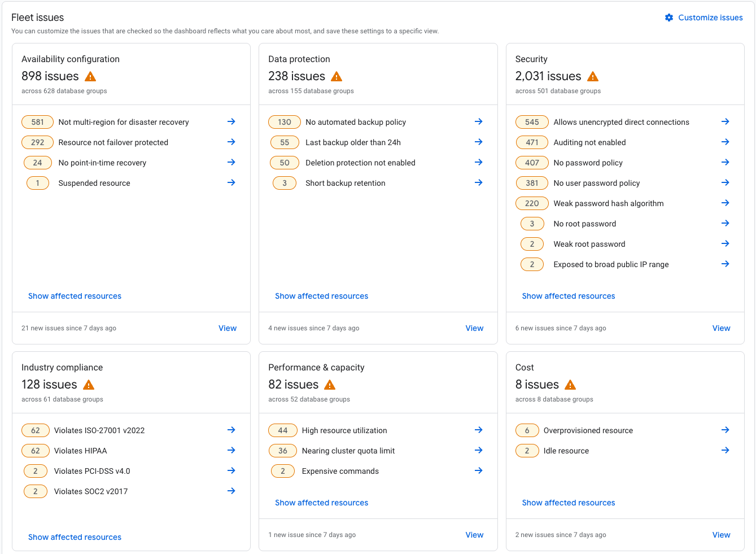The height and width of the screenshot is (554, 756).
Task: Click View in the Security card
Action: pyautogui.click(x=721, y=328)
